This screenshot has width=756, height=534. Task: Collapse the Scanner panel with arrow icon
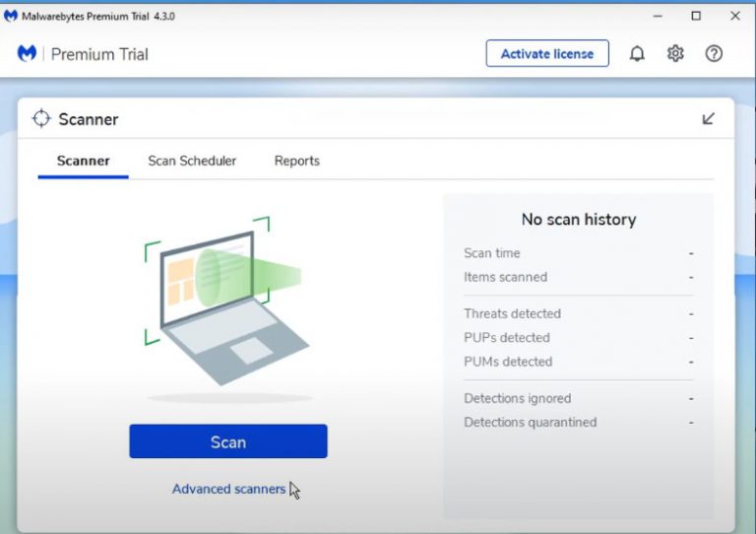point(709,118)
